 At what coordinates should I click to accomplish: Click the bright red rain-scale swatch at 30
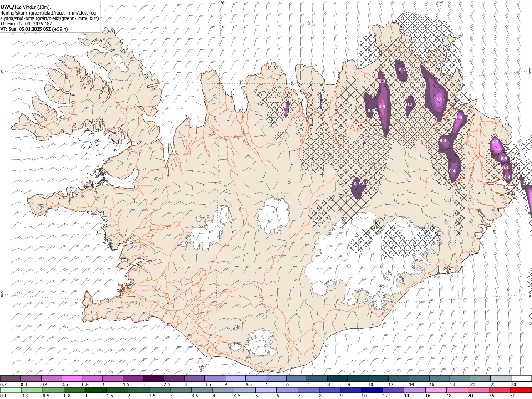[x=521, y=390]
